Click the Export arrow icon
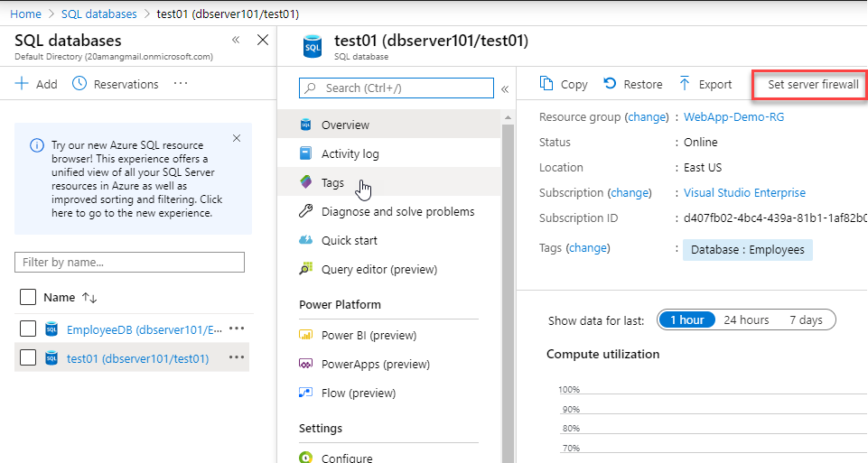 coord(685,83)
